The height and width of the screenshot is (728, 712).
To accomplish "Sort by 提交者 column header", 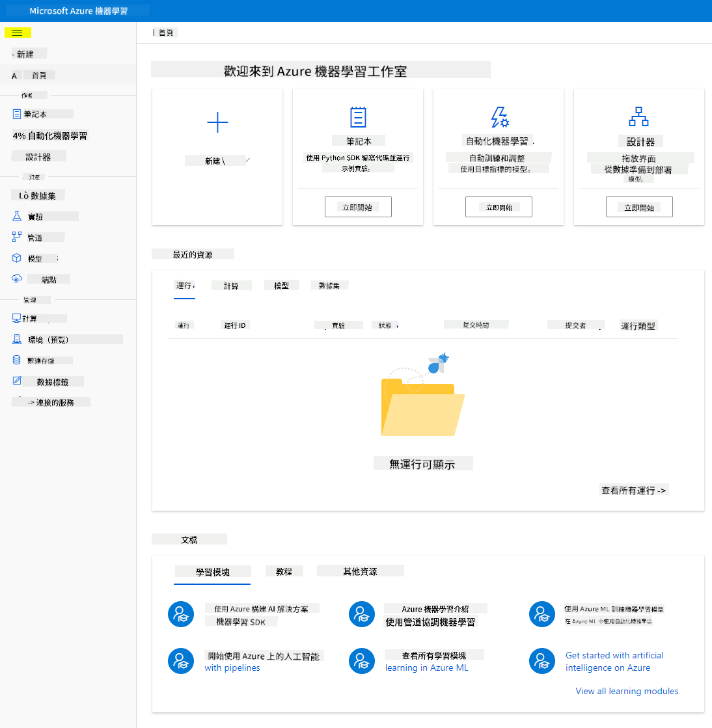I will (575, 325).
